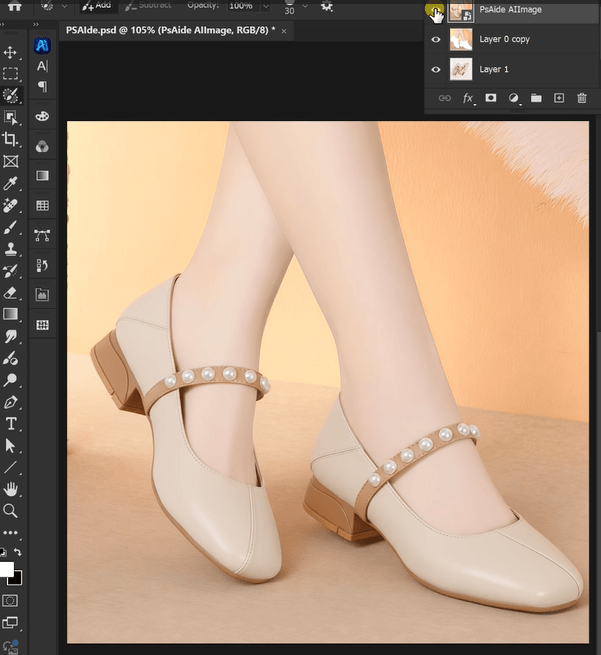
Task: Select the Clone Stamp tool
Action: (11, 249)
